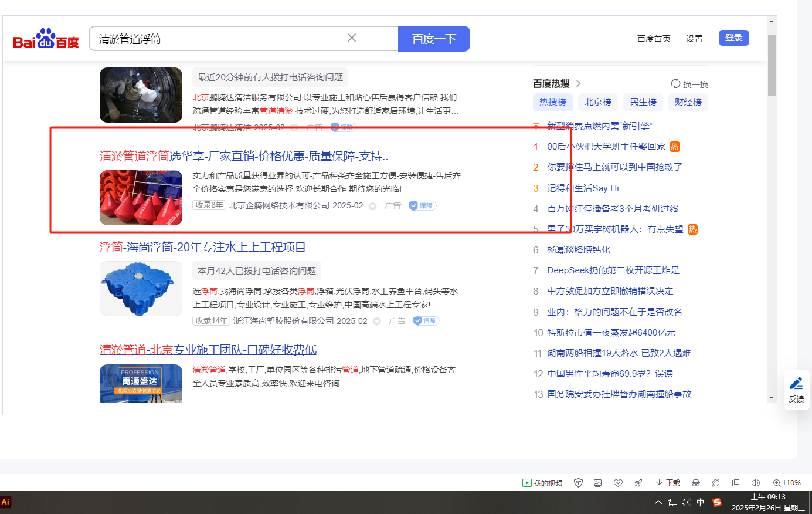Switch to the 北京榜 tab
The image size is (812, 514).
click(597, 102)
